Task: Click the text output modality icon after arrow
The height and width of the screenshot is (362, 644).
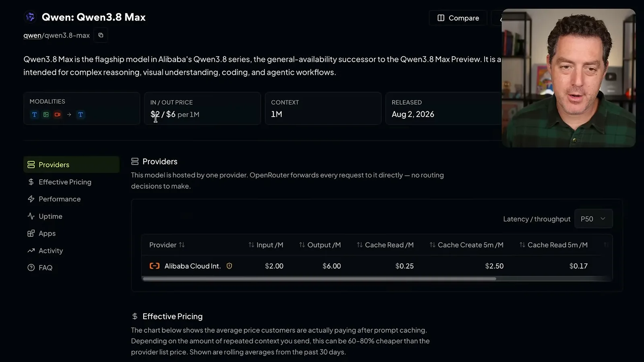Action: coord(80,115)
